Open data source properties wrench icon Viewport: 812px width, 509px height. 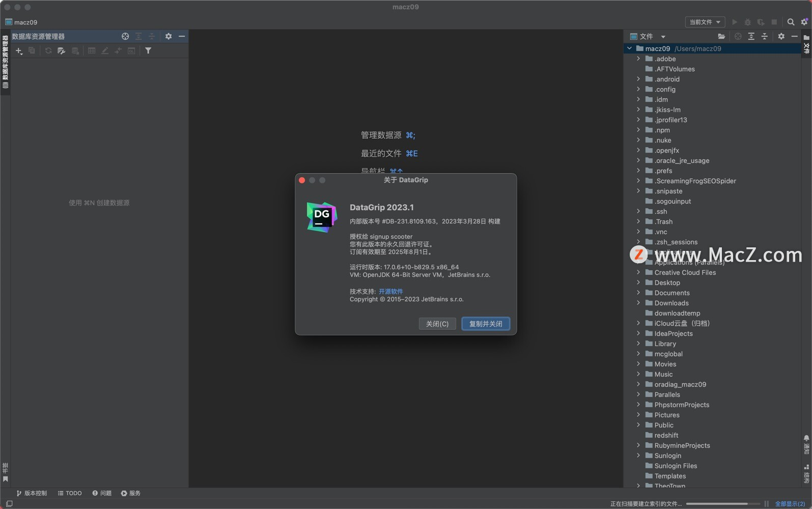tap(62, 51)
